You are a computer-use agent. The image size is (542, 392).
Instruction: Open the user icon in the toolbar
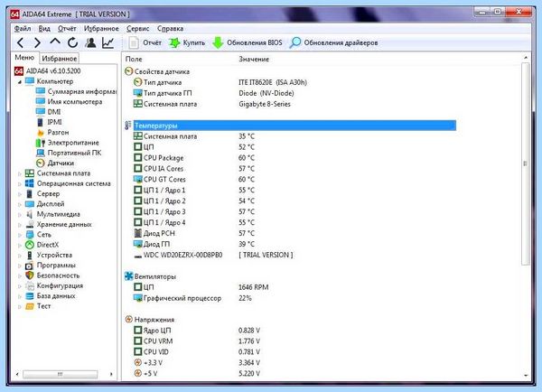click(x=90, y=42)
